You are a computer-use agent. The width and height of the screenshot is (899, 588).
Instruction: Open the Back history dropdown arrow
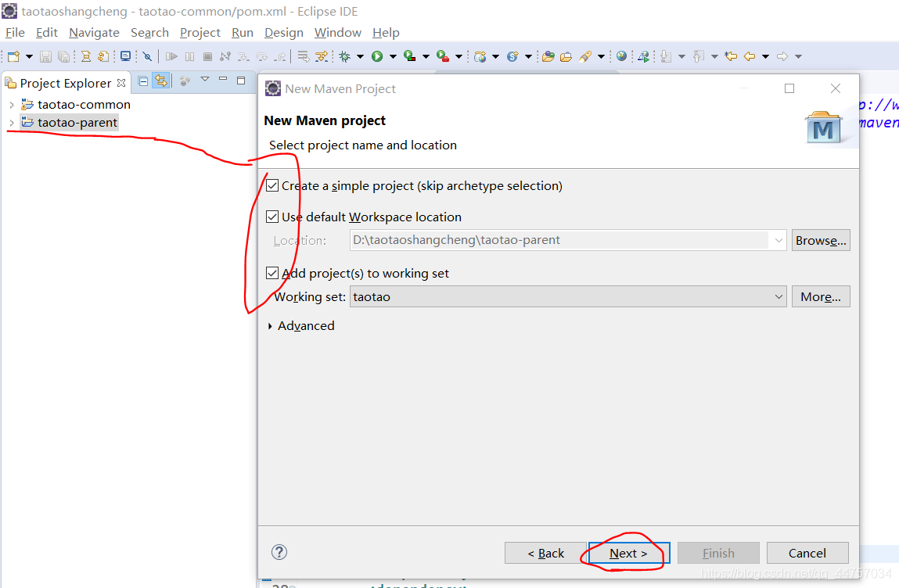click(765, 56)
